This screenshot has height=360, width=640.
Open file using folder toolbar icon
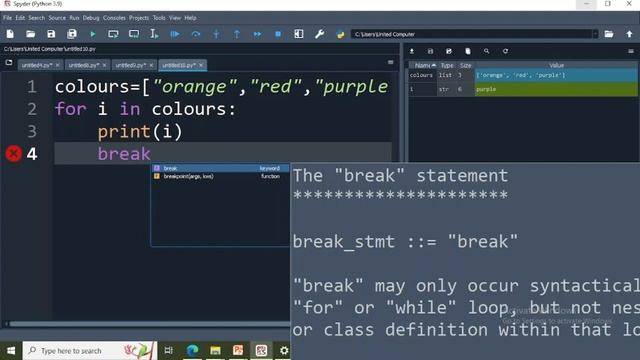31,34
